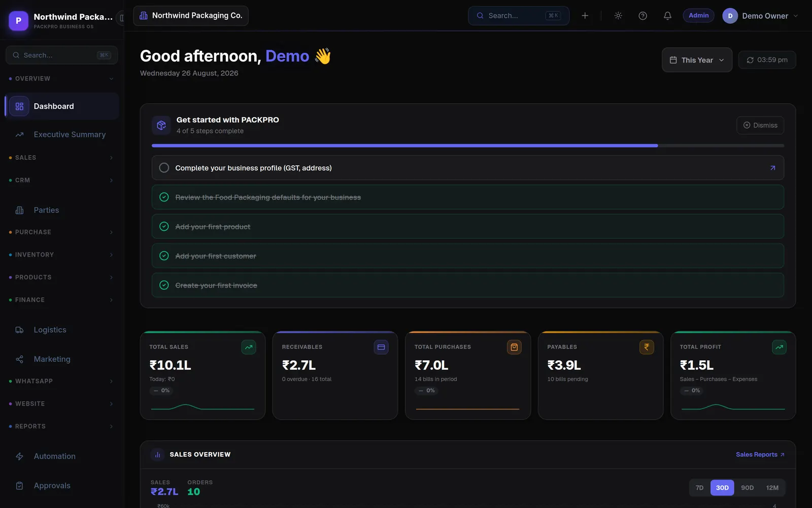The width and height of the screenshot is (812, 508).
Task: Go to Approvals page
Action: tap(62, 486)
